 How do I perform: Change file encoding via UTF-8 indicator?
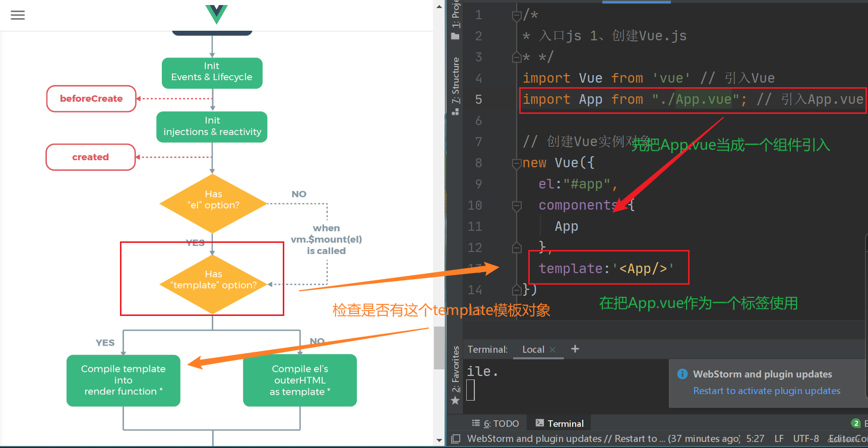click(806, 438)
